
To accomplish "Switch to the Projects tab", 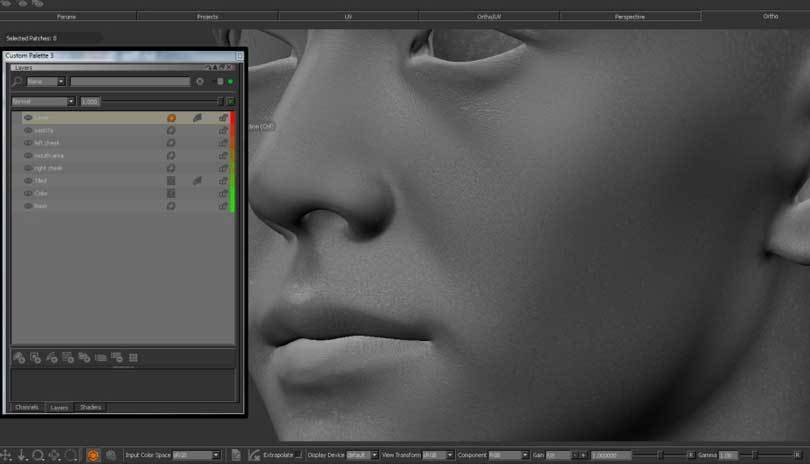I will coord(207,17).
